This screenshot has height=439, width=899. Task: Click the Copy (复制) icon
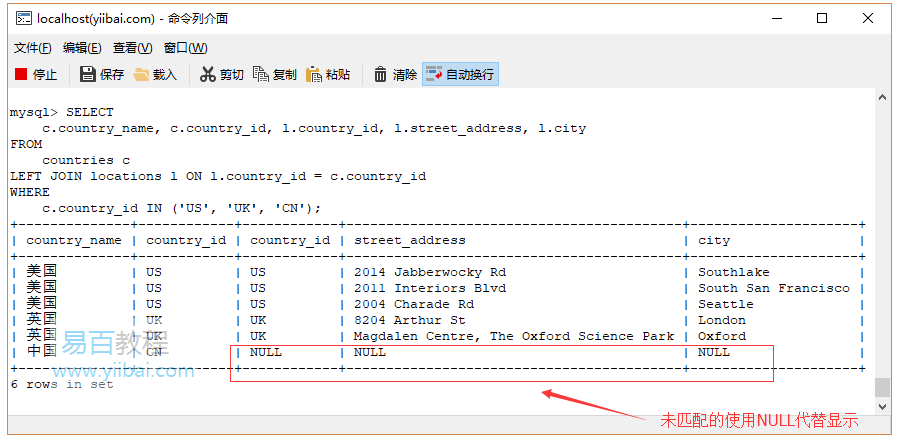[x=261, y=74]
